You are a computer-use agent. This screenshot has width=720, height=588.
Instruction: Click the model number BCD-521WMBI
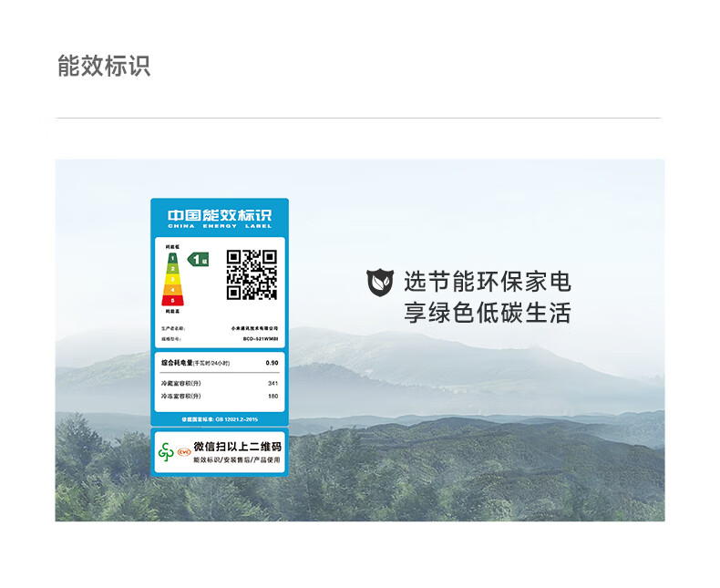click(261, 339)
